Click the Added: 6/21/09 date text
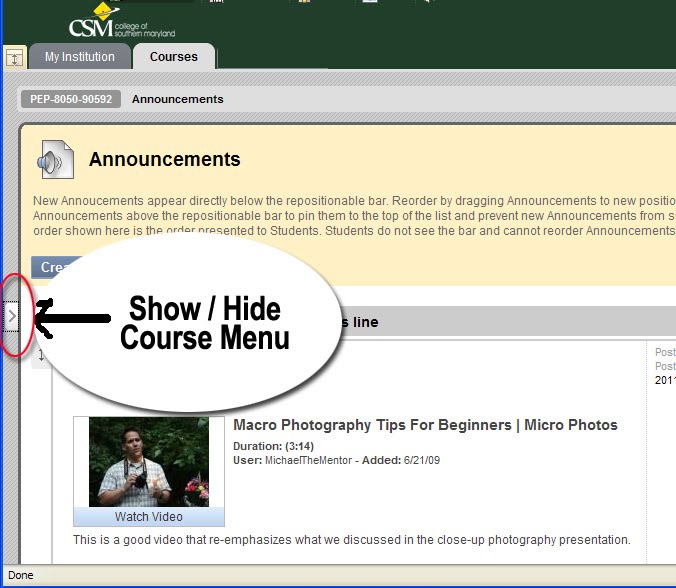The width and height of the screenshot is (676, 588). click(x=401, y=460)
